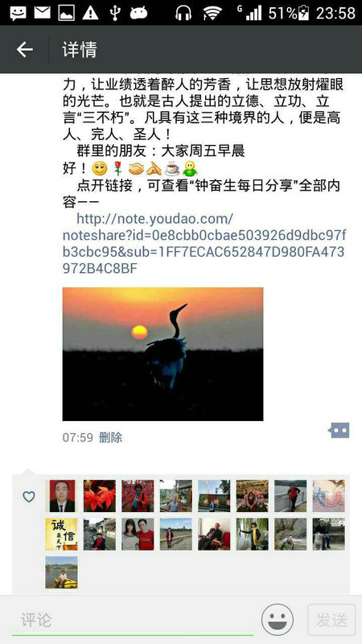The height and width of the screenshot is (644, 362).
Task: Open the sunset crane photo
Action: [x=163, y=354]
